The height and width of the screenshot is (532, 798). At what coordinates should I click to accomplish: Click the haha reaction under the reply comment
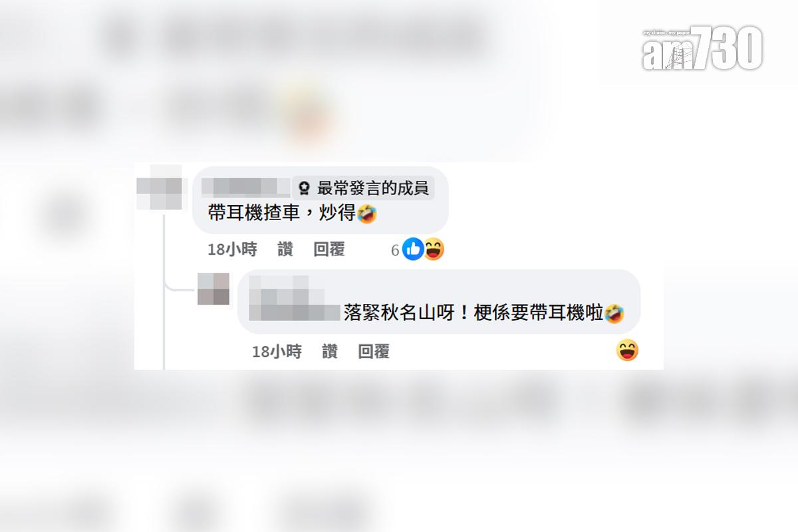[627, 350]
